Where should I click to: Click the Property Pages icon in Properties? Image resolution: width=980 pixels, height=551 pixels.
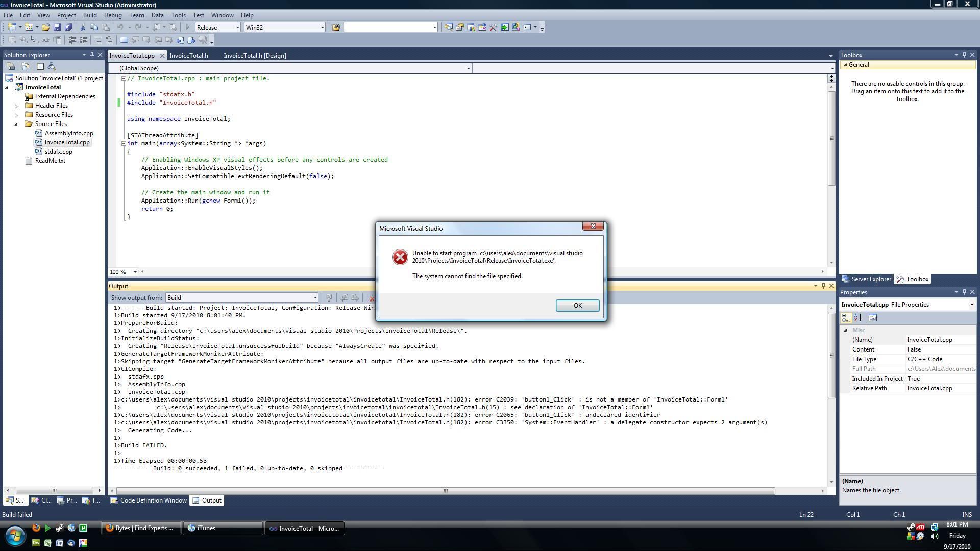[x=873, y=318]
